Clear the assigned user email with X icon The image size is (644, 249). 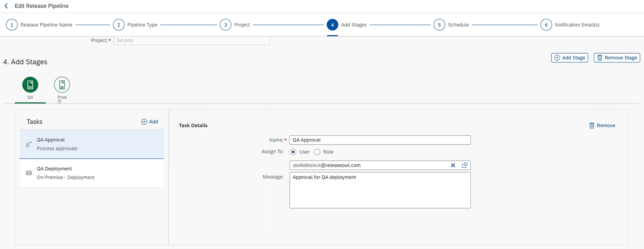click(x=453, y=165)
